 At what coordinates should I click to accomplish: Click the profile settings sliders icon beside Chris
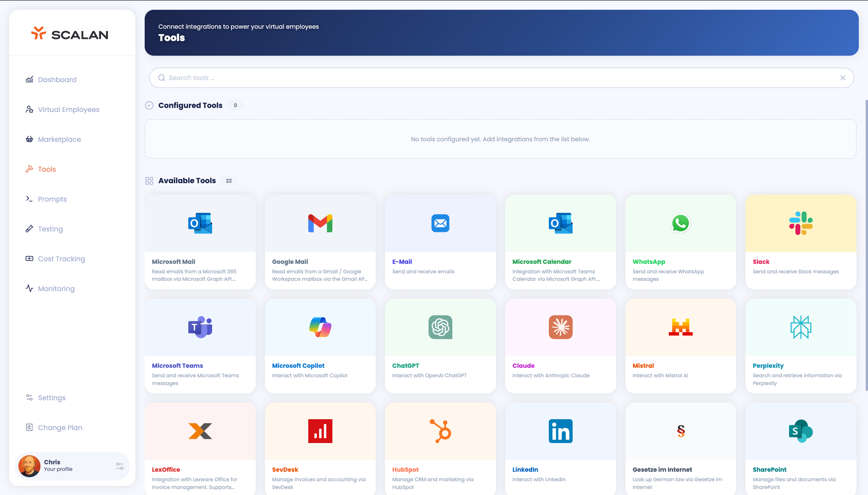click(120, 466)
